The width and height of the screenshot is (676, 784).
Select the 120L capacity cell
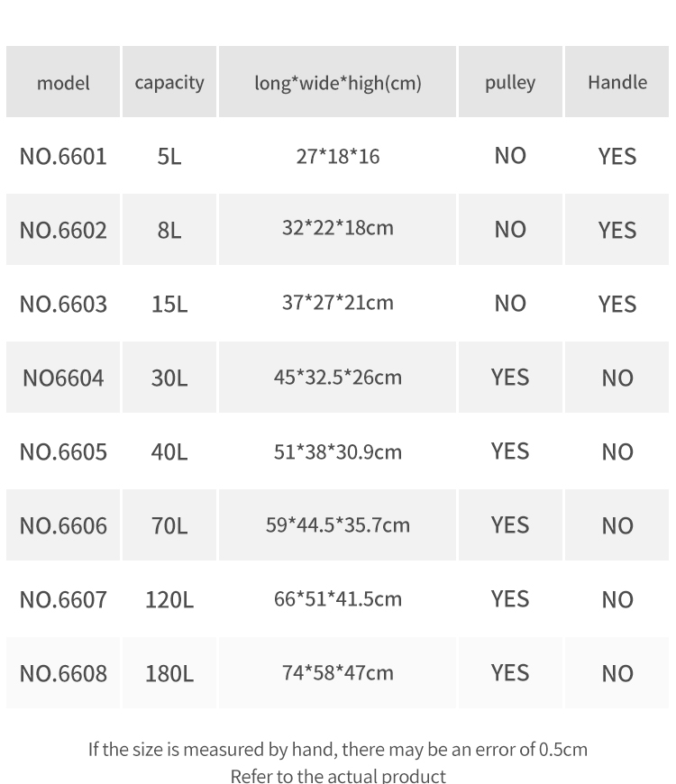coord(169,599)
